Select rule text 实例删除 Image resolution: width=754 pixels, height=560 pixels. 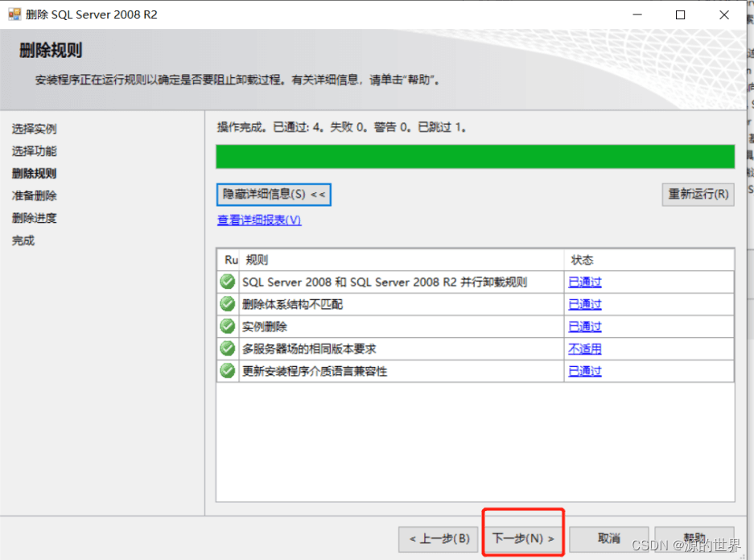265,327
